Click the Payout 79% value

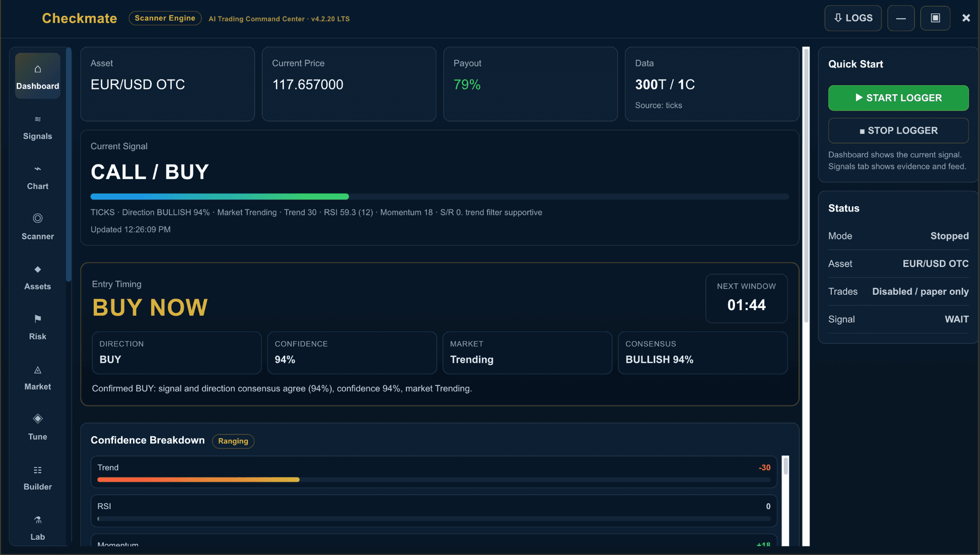(467, 85)
